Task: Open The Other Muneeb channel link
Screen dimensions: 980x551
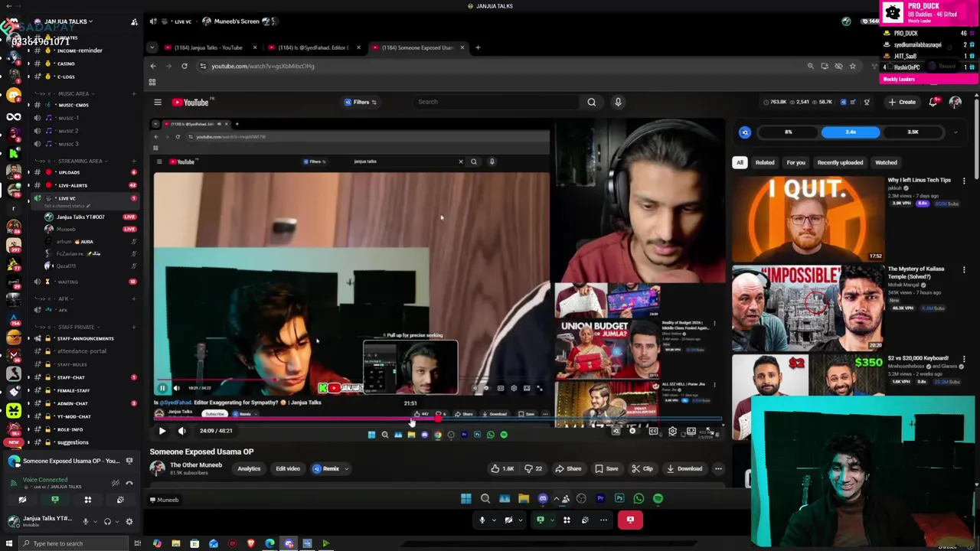Action: 196,465
